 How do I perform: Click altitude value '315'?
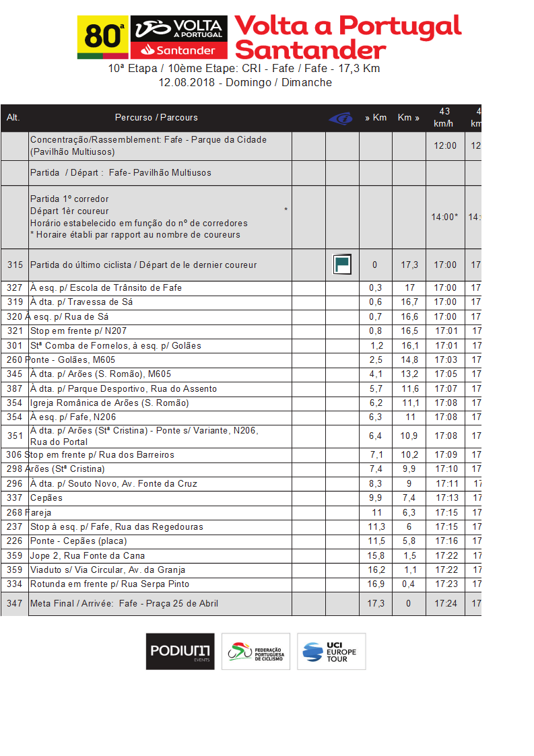15,265
